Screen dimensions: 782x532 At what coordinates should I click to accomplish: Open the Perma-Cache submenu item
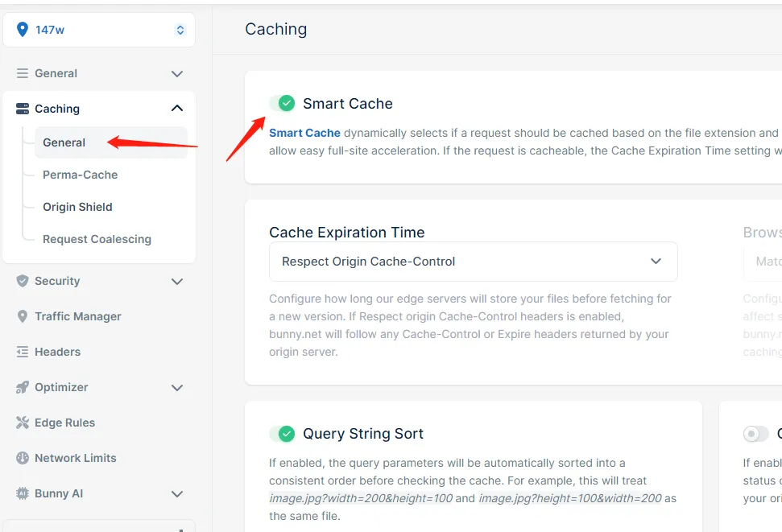pyautogui.click(x=81, y=175)
